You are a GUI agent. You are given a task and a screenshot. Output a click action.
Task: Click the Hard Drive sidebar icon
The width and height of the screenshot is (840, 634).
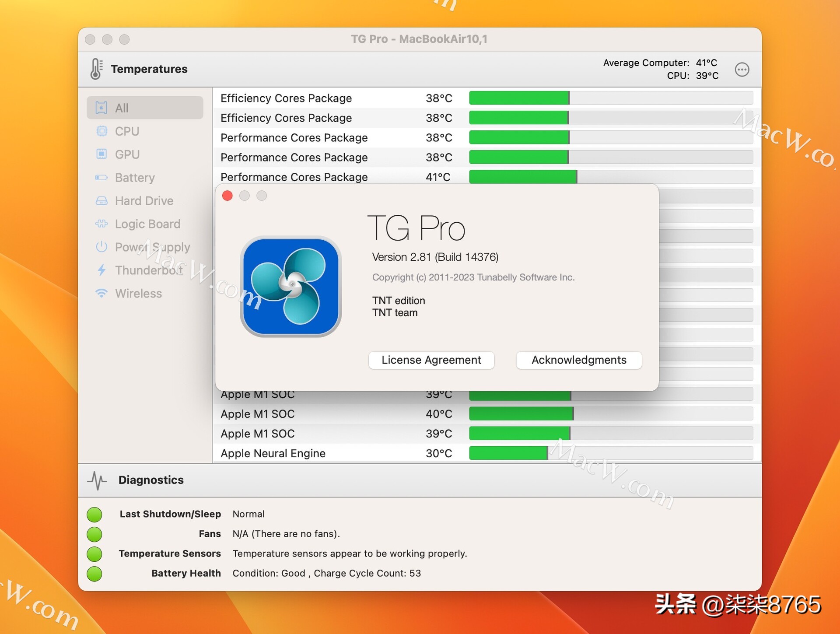(102, 201)
